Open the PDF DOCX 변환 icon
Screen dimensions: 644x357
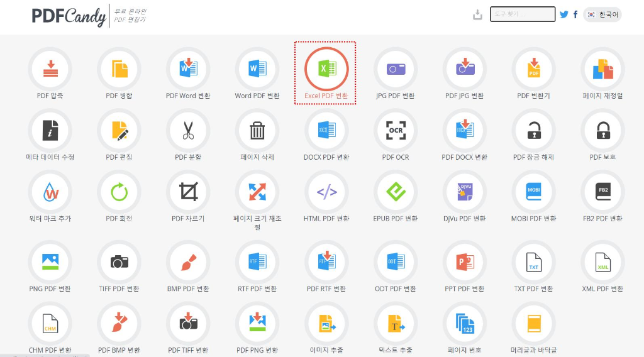point(465,130)
